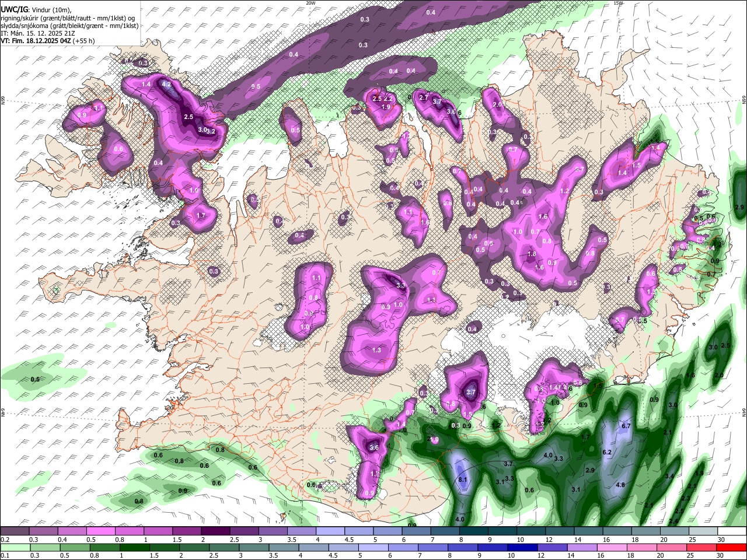Click the 'UWC/IG: Vindur (10m)' title text
Image resolution: width=747 pixels, height=560 pixels.
point(36,9)
